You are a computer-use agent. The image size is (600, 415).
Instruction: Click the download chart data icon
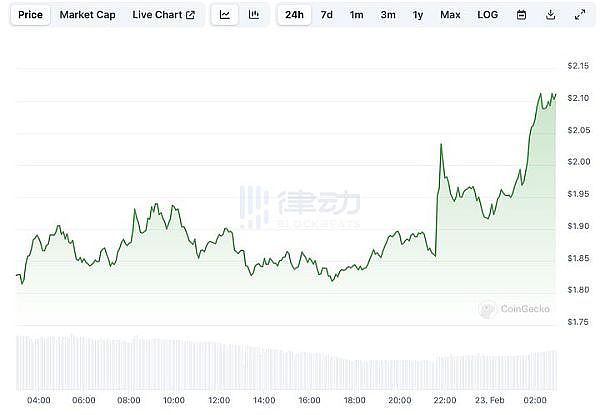pos(550,15)
